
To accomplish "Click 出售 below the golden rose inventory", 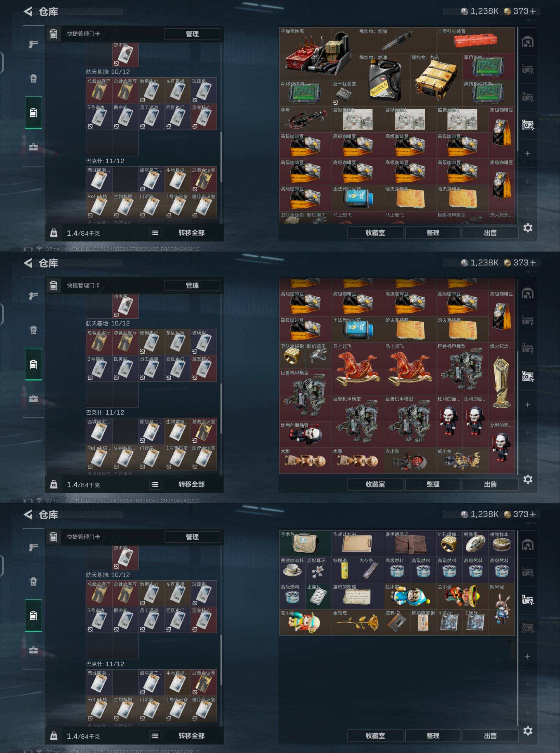I will point(490,736).
